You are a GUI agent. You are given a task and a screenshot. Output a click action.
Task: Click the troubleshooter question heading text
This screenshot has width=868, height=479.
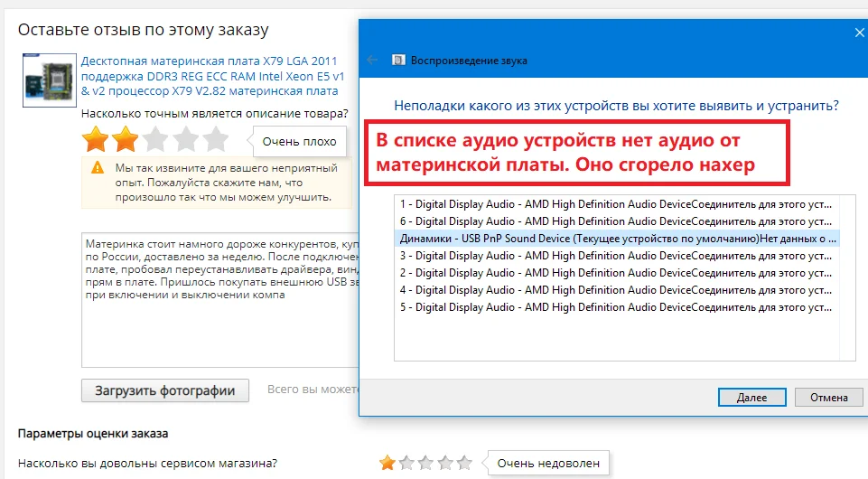pyautogui.click(x=616, y=105)
